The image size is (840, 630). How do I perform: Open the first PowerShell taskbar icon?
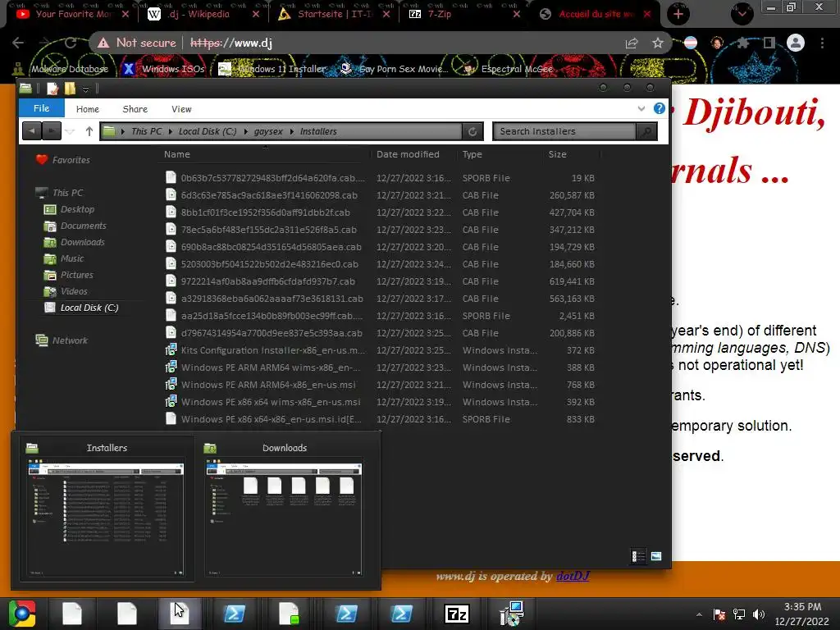point(234,614)
